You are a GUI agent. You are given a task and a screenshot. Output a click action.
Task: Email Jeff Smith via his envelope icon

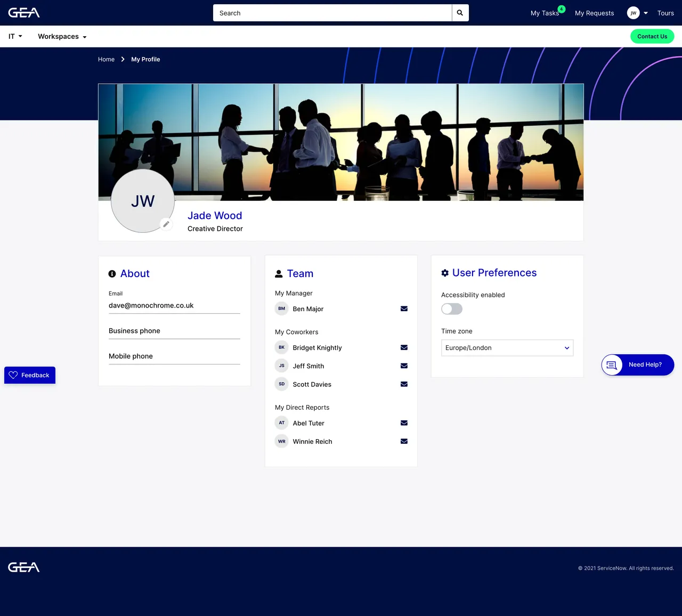pyautogui.click(x=404, y=366)
